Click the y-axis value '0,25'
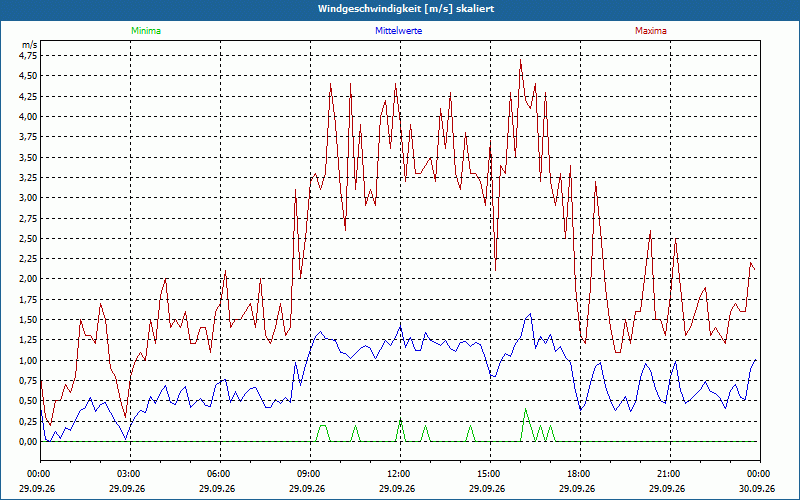800x500 pixels. tap(29, 421)
